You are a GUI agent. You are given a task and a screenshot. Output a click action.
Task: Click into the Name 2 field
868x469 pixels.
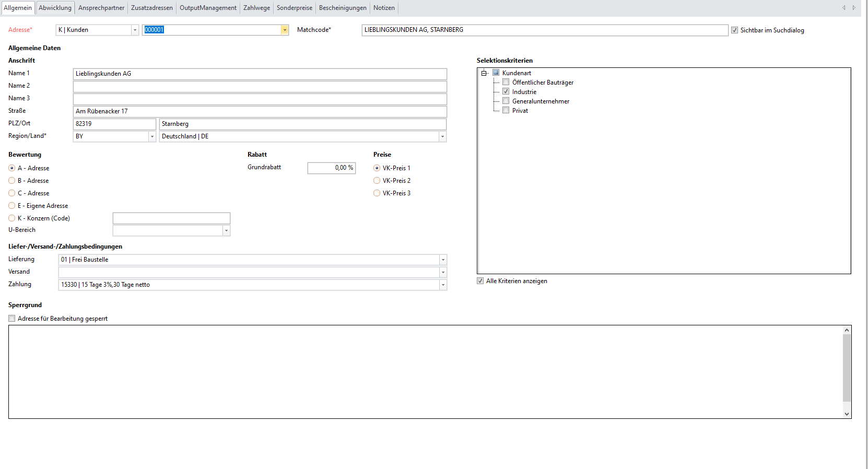coord(260,86)
